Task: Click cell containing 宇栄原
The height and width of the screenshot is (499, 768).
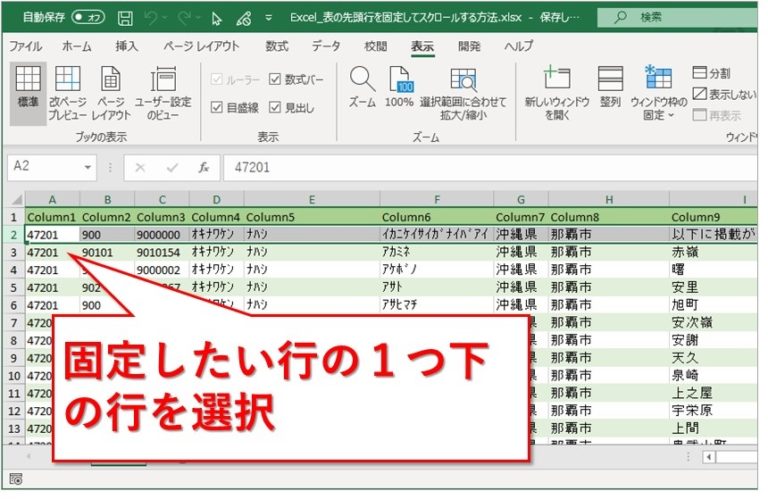Action: pos(714,410)
